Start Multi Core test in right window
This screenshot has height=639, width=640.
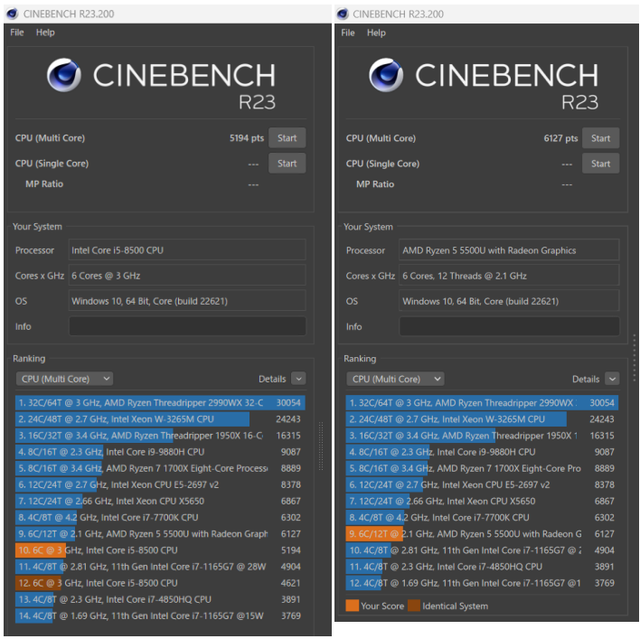600,138
